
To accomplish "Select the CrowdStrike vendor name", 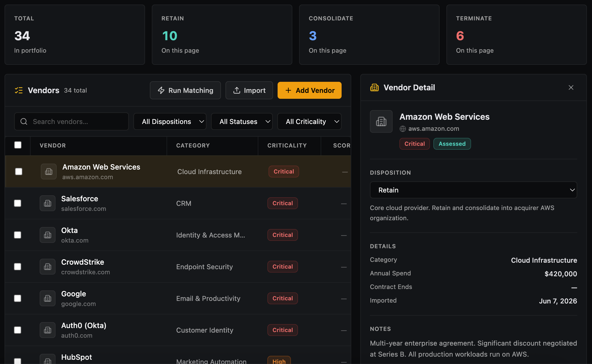I will coord(83,262).
